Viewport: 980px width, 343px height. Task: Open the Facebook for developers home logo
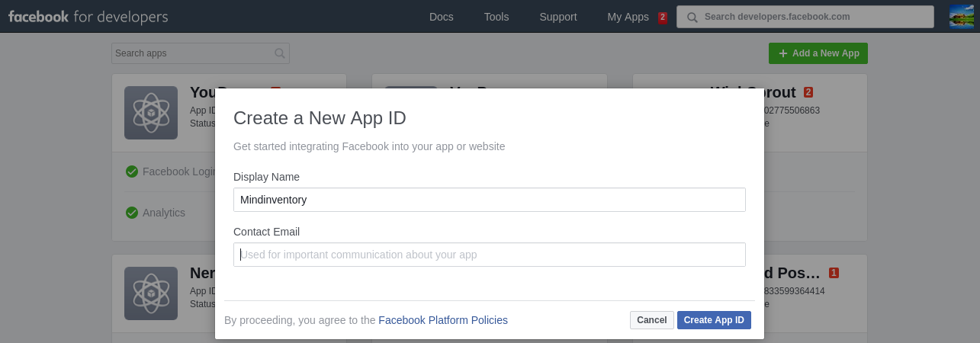[88, 17]
